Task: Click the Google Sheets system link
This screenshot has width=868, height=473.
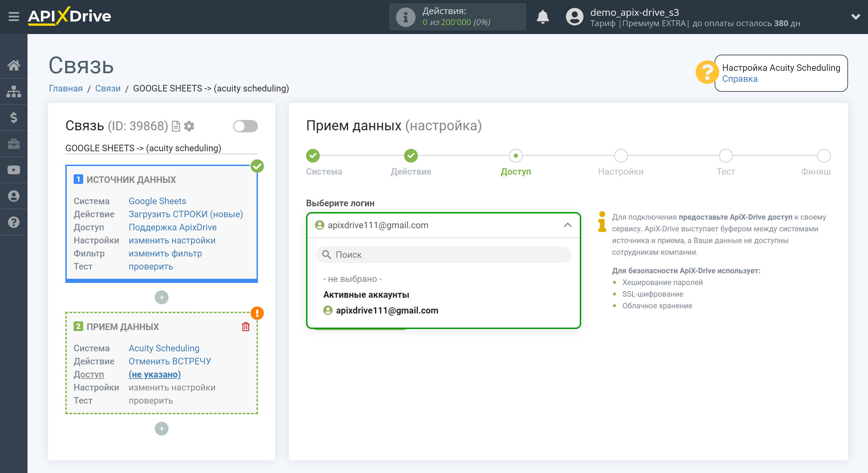Action: [157, 201]
